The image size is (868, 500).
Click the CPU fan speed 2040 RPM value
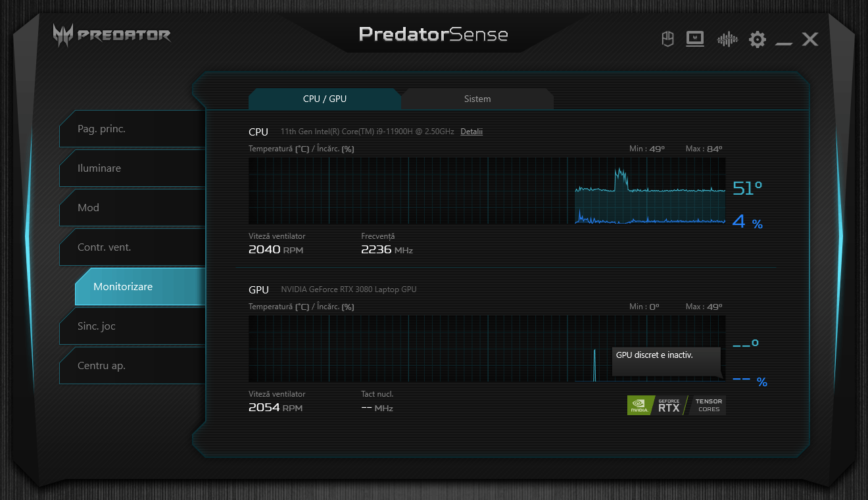(x=276, y=250)
